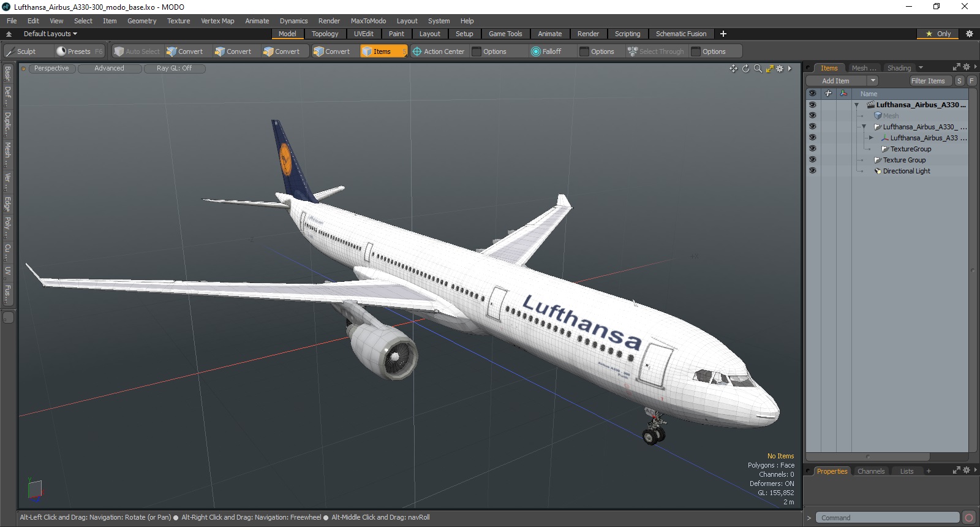
Task: Switch to the Schematic Fusion tab
Action: point(681,34)
